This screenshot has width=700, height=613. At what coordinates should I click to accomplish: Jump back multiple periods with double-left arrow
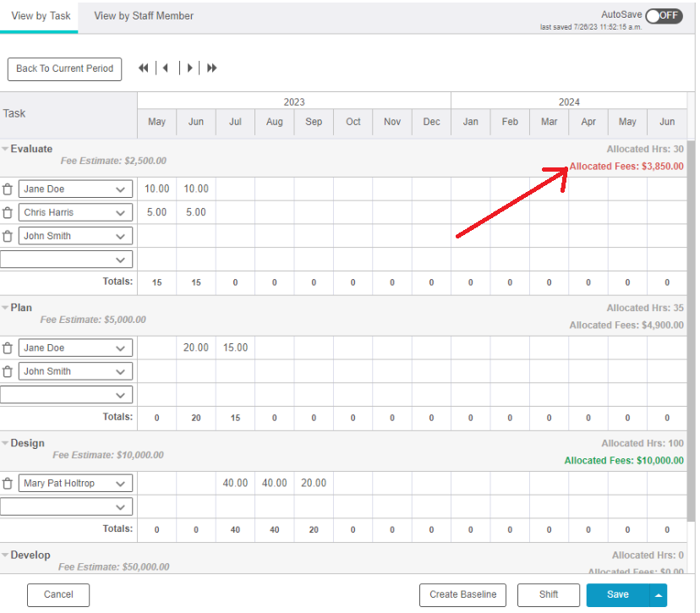tap(144, 68)
